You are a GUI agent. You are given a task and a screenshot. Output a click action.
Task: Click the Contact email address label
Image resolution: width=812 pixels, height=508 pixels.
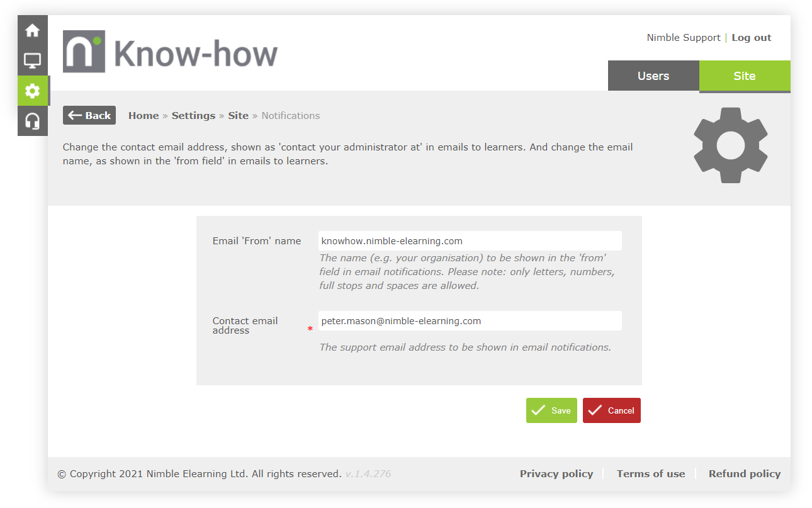pos(245,325)
